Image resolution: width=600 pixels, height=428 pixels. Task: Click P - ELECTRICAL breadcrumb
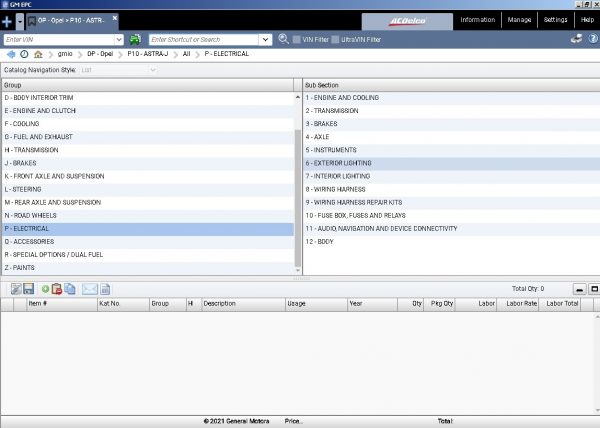pos(227,54)
